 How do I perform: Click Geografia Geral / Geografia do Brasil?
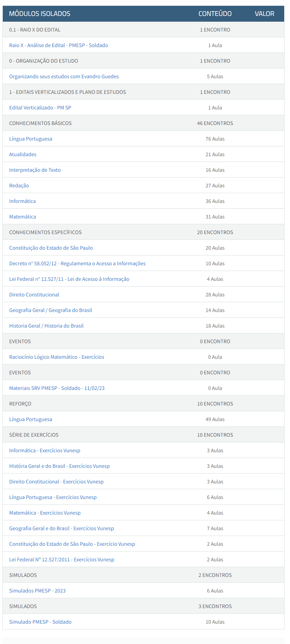tap(50, 310)
